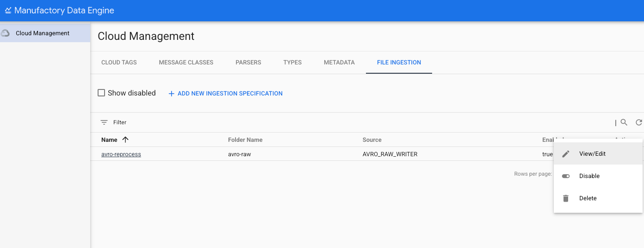Open the avro-reprocess link
The width and height of the screenshot is (644, 248).
121,154
